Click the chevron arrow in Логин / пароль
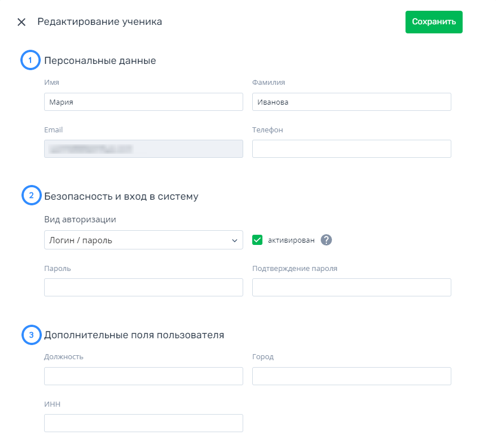 pyautogui.click(x=234, y=240)
